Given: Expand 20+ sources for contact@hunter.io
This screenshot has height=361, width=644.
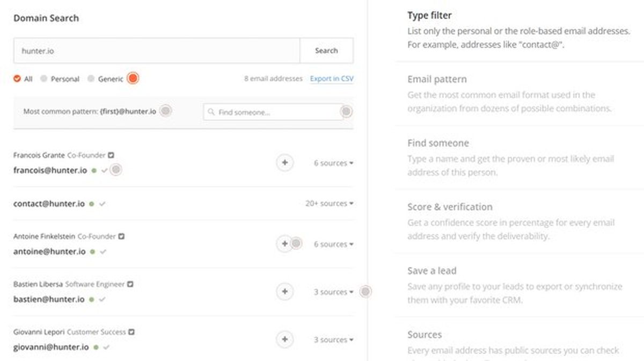Looking at the screenshot, I should pos(329,204).
